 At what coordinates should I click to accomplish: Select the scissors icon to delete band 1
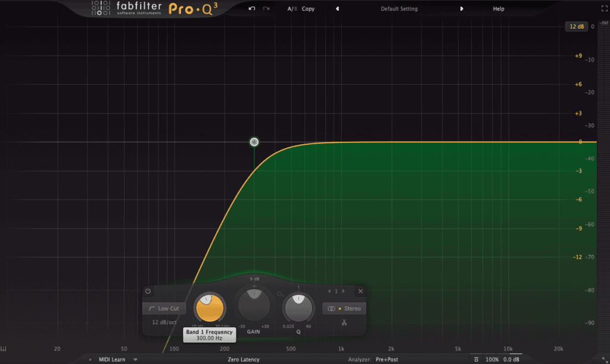[344, 322]
